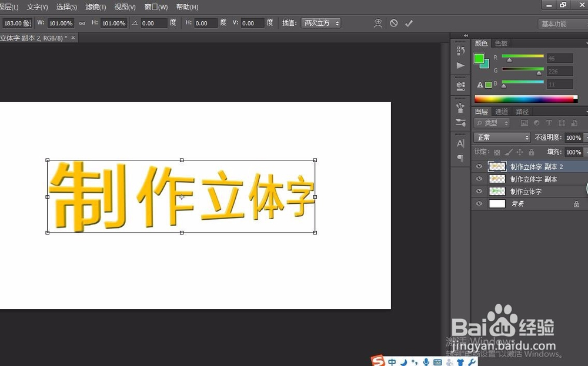Open the 帮助(H) menu

(187, 6)
